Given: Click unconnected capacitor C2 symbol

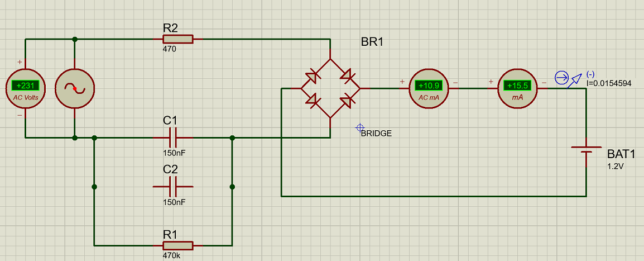Looking at the screenshot, I should (173, 187).
